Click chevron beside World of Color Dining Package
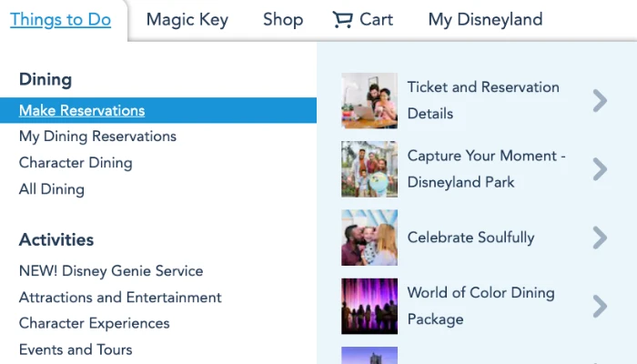 [x=600, y=306]
